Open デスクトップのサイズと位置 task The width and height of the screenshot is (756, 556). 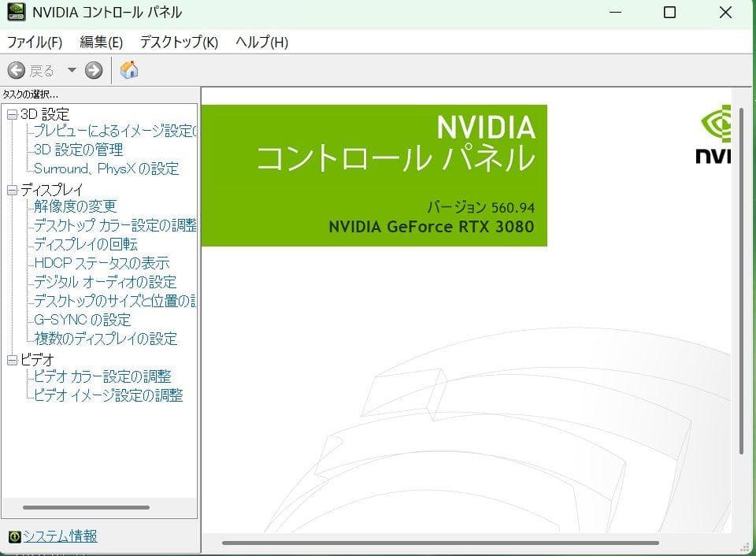click(115, 300)
